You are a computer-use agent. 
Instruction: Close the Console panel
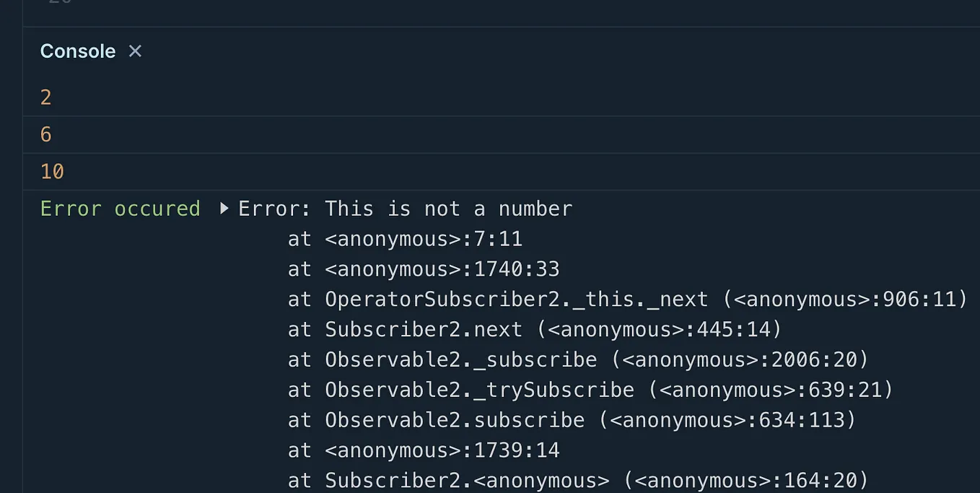(x=134, y=51)
